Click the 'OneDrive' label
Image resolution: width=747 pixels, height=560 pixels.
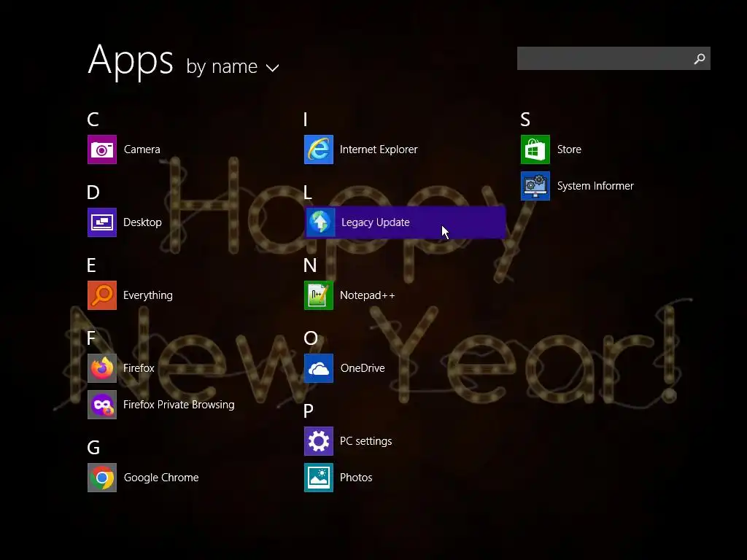pyautogui.click(x=363, y=368)
